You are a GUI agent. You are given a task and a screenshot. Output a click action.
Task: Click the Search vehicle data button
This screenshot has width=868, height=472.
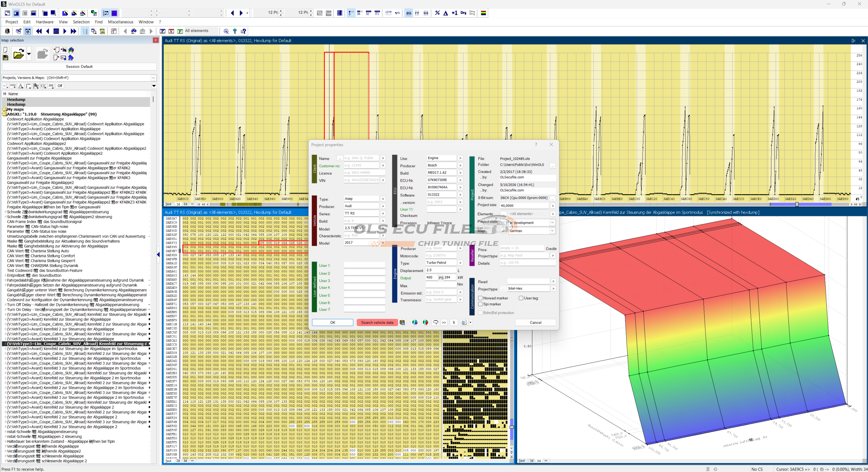pos(377,322)
